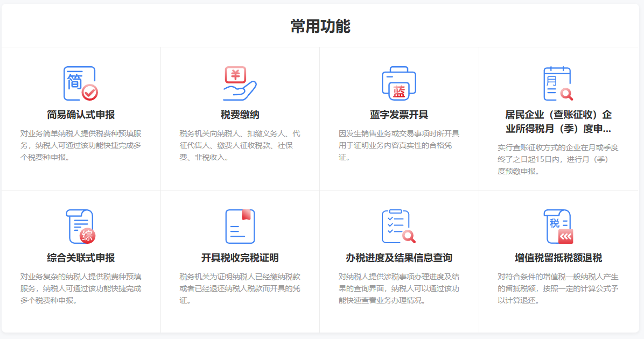Open 简易确认式申报 title link
This screenshot has width=644, height=339.
(81, 115)
